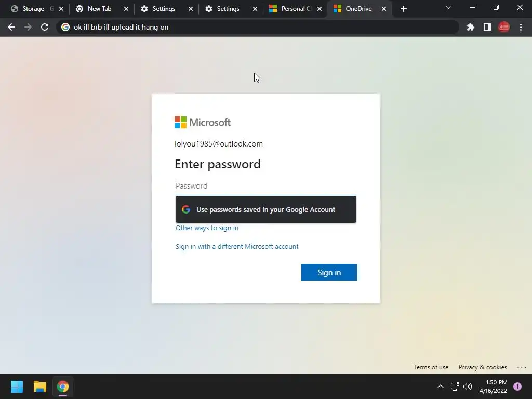This screenshot has height=399, width=532.
Task: Close the second Settings tab
Action: point(255,9)
